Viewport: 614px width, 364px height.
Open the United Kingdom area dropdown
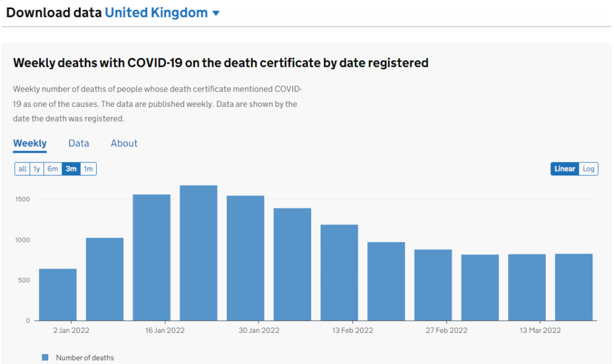(156, 12)
